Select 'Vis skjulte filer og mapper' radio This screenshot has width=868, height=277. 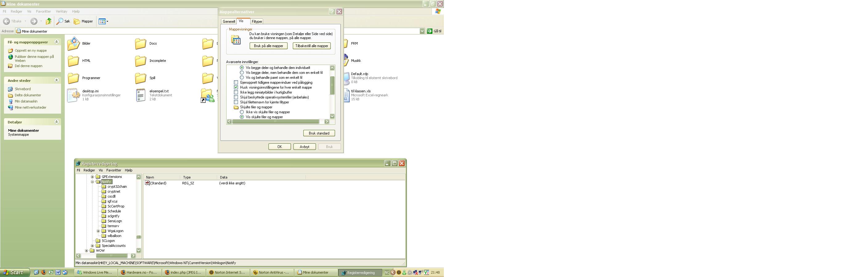point(242,117)
